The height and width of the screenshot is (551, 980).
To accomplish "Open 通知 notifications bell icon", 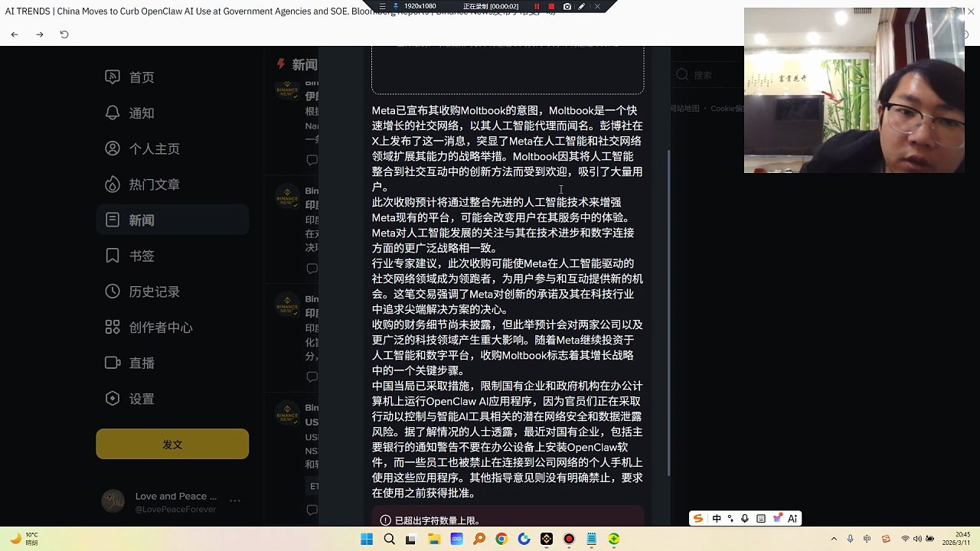I will [113, 113].
